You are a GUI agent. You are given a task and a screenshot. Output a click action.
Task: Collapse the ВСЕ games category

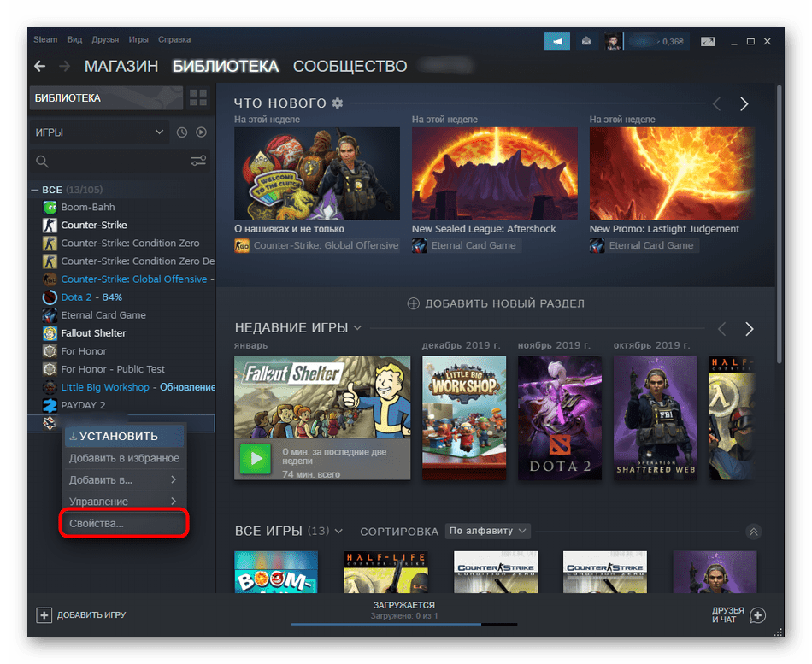click(35, 190)
